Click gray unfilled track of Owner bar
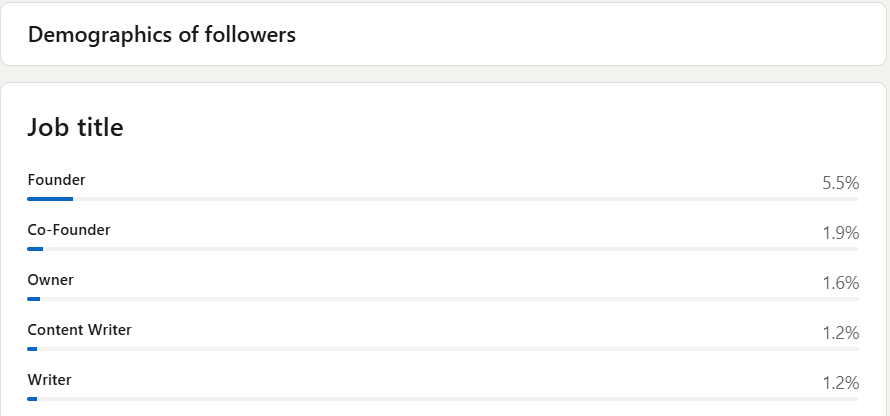This screenshot has height=416, width=890. point(450,299)
